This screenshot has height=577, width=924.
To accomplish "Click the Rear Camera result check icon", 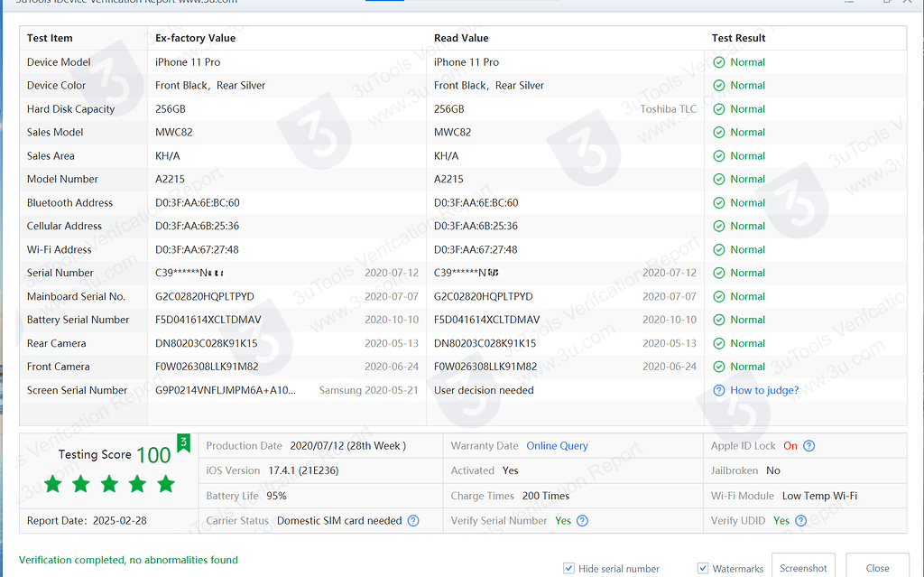I will [719, 343].
